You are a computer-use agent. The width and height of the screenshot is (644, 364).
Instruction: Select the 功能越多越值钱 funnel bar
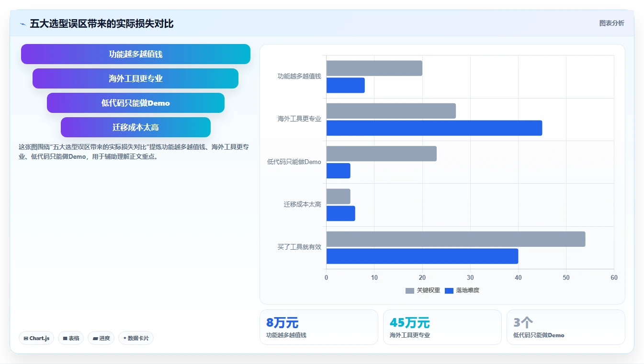click(136, 54)
